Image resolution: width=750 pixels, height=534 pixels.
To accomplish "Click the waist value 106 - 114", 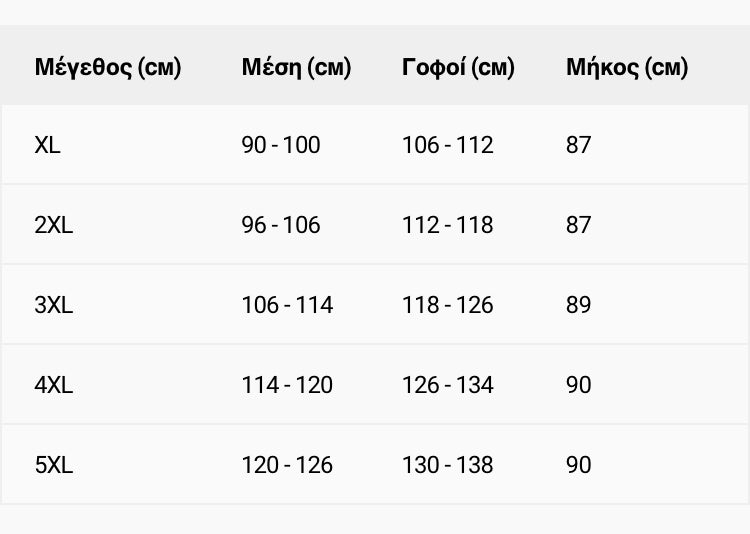I will [x=287, y=305].
